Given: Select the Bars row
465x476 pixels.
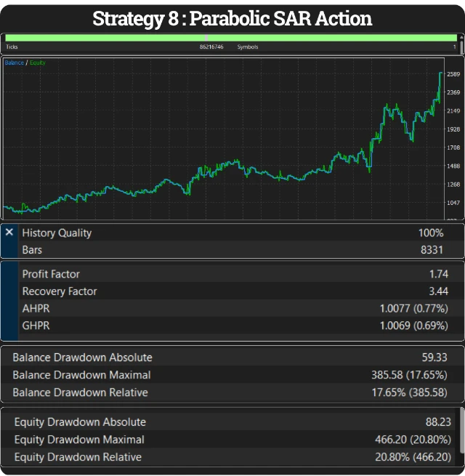Looking at the screenshot, I should pos(232,250).
